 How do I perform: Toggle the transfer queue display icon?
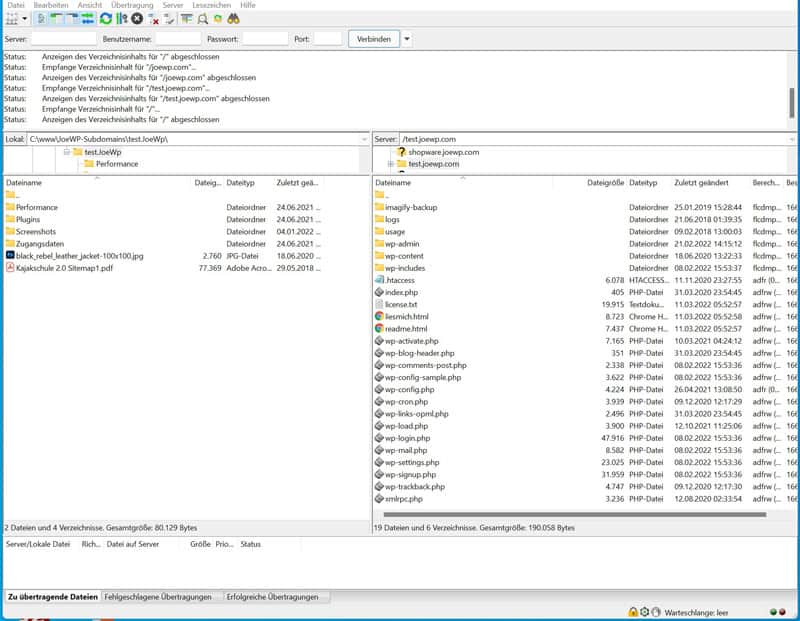tap(88, 19)
